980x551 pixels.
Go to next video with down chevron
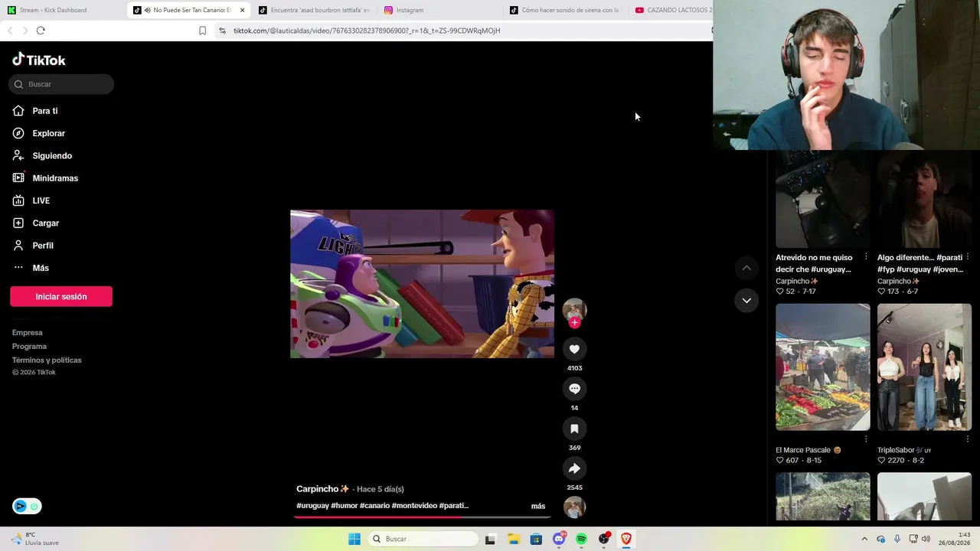coord(746,301)
